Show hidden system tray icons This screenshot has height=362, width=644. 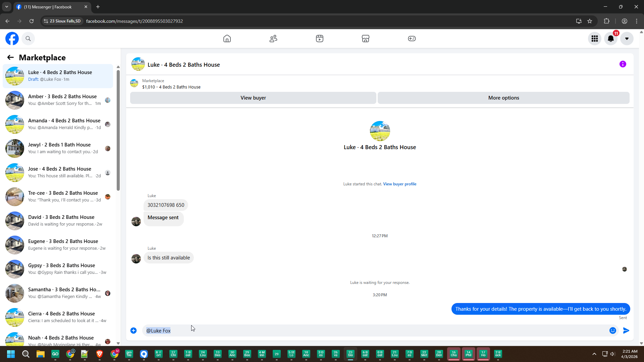tap(594, 354)
